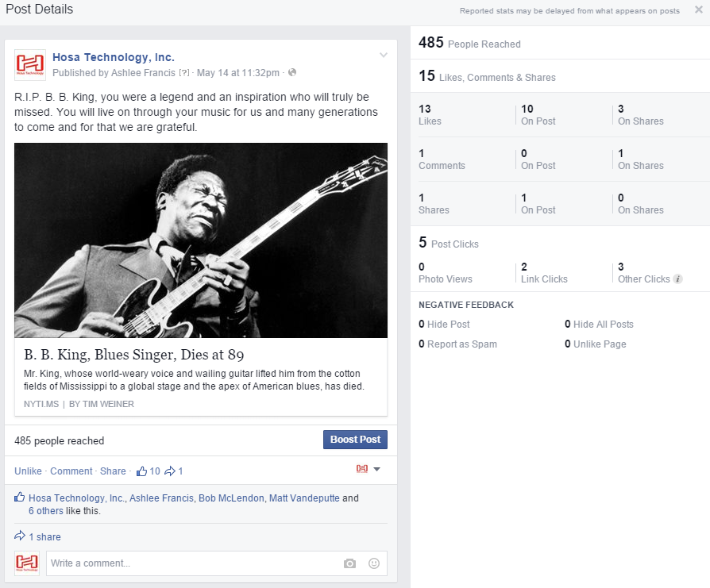Image resolution: width=710 pixels, height=588 pixels.
Task: Close the Post Details dialog
Action: click(x=698, y=10)
